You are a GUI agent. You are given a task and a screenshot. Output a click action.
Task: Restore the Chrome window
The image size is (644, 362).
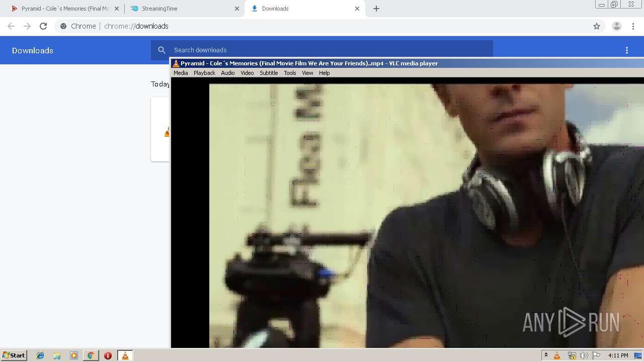614,5
